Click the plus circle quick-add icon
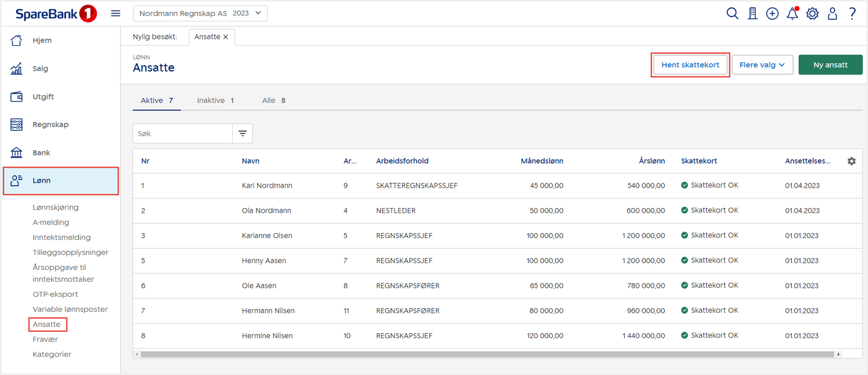 point(772,13)
